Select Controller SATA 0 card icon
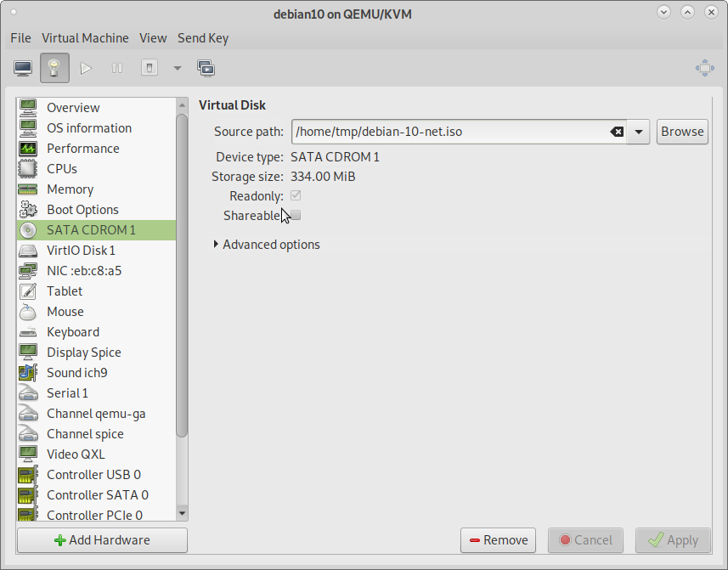 28,495
